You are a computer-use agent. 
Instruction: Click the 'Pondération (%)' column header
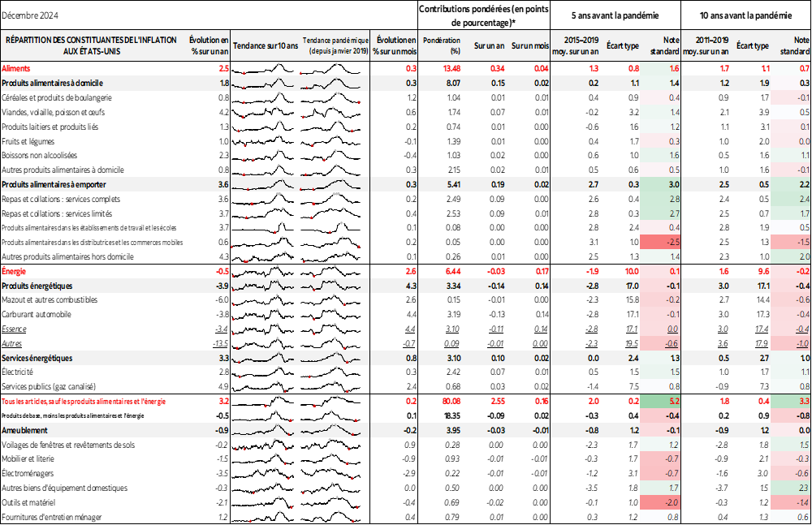coord(443,45)
